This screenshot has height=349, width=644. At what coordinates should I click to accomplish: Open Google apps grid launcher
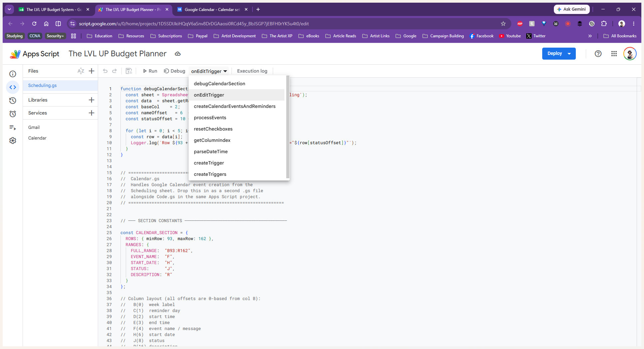click(x=614, y=54)
